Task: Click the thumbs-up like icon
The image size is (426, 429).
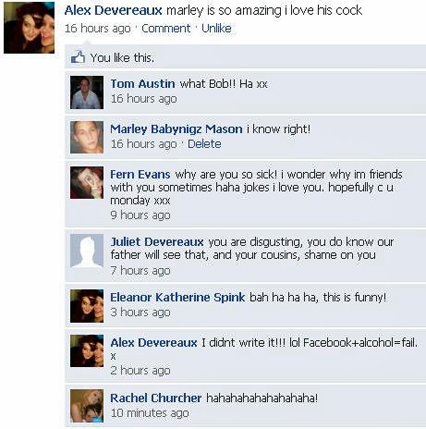Action: point(78,57)
